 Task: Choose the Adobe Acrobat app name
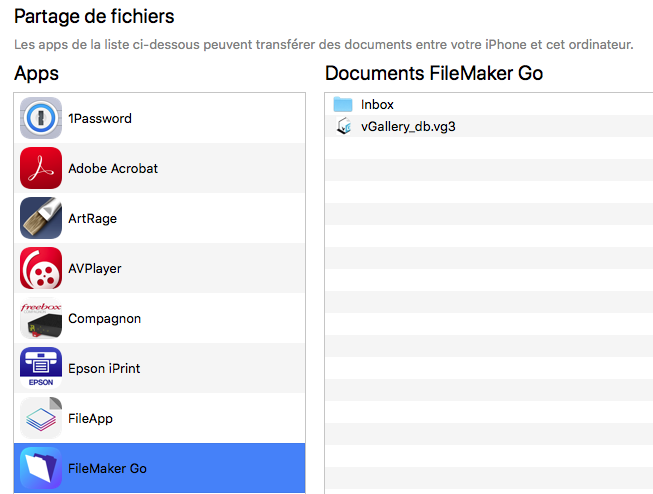coord(113,168)
